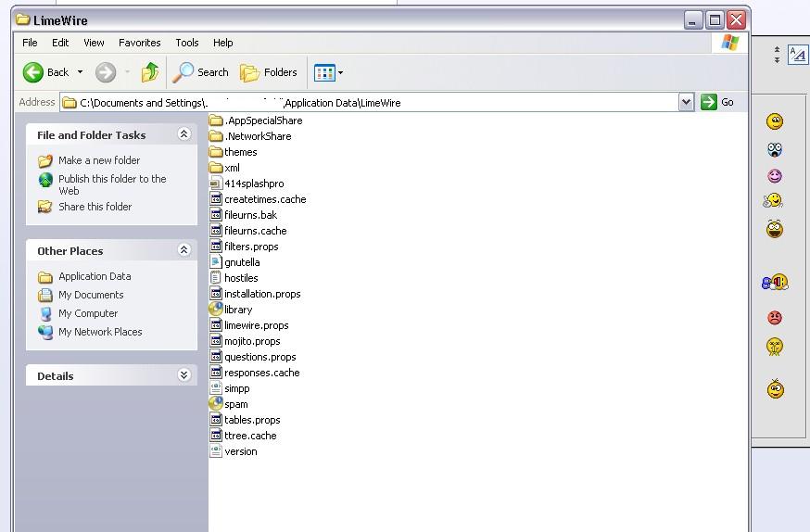Open the Views dropdown button
Viewport: 810px width, 532px height.
(x=329, y=73)
